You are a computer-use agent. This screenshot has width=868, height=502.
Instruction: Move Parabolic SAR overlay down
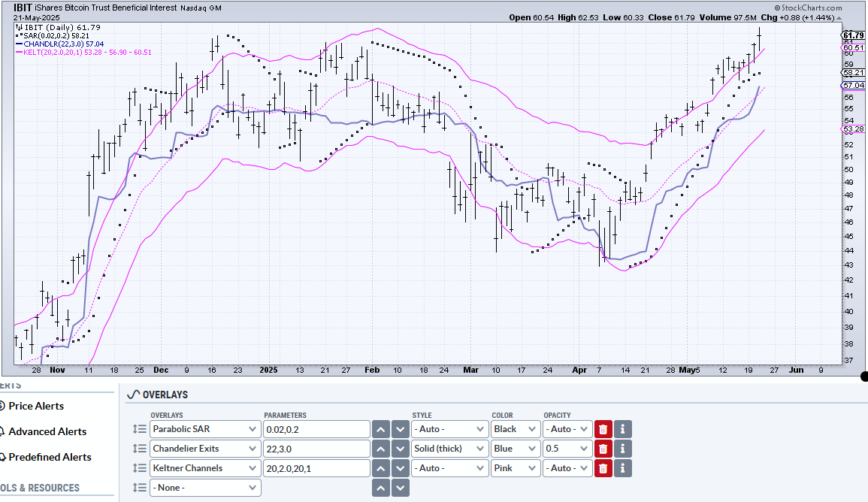coord(401,429)
